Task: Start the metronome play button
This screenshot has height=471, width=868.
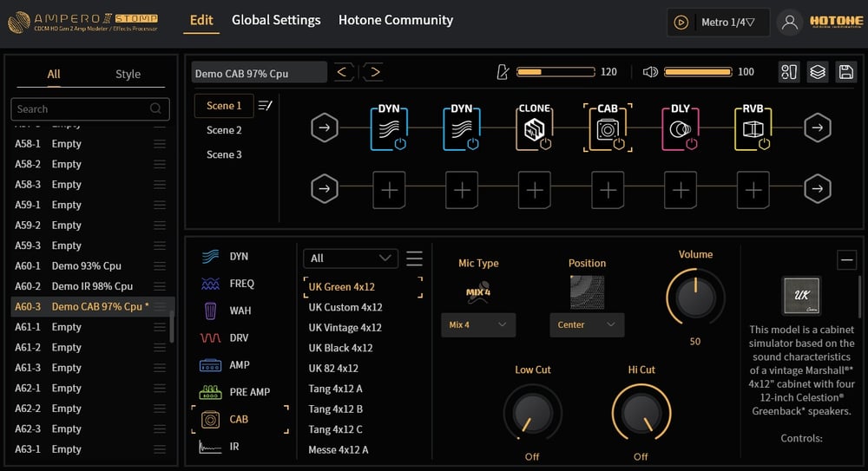Action: (x=681, y=23)
